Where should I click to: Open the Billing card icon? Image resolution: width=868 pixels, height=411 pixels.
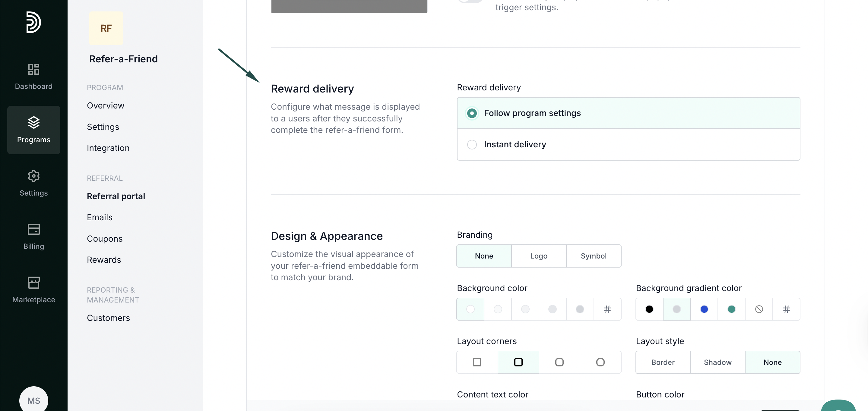tap(33, 229)
